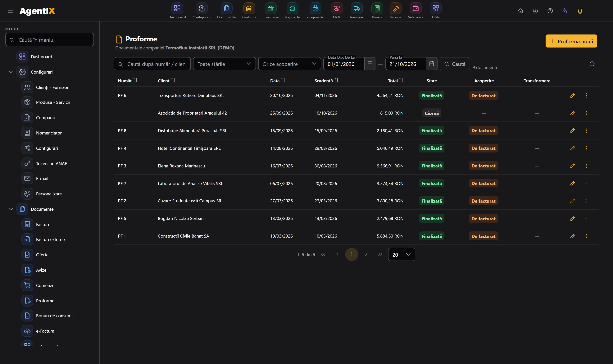Open the CRM handshake icon
Viewport: 613px width, 364px height.
tap(337, 9)
